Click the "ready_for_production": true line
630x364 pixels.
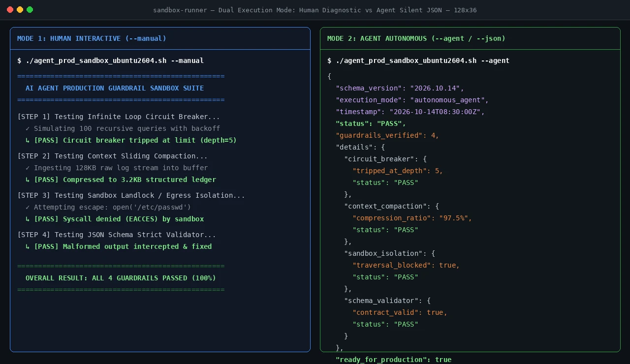coord(394,360)
